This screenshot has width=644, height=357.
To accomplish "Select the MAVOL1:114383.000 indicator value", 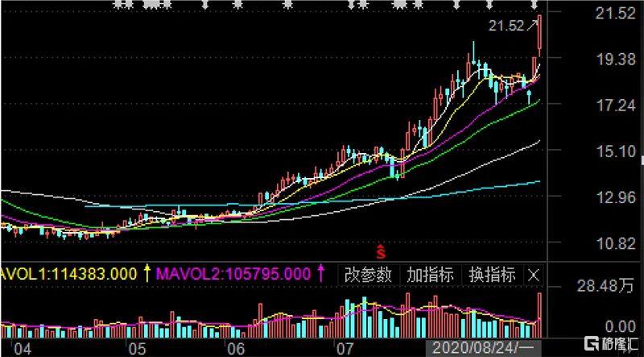I will (68, 274).
